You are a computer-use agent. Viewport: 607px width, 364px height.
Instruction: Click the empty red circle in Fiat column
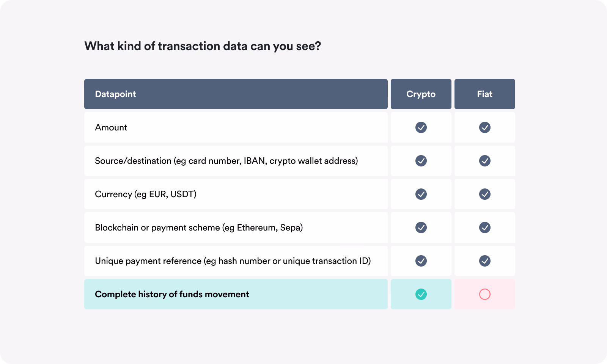485,294
